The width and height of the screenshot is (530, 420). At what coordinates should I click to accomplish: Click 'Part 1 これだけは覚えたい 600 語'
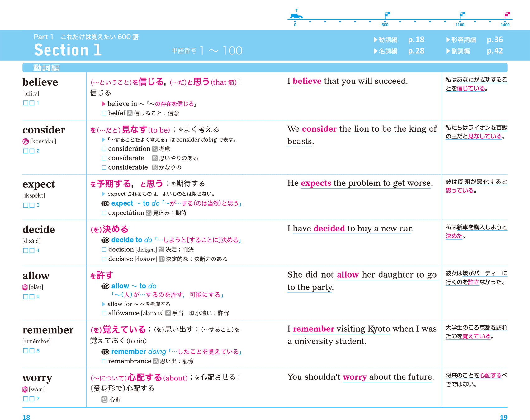86,37
